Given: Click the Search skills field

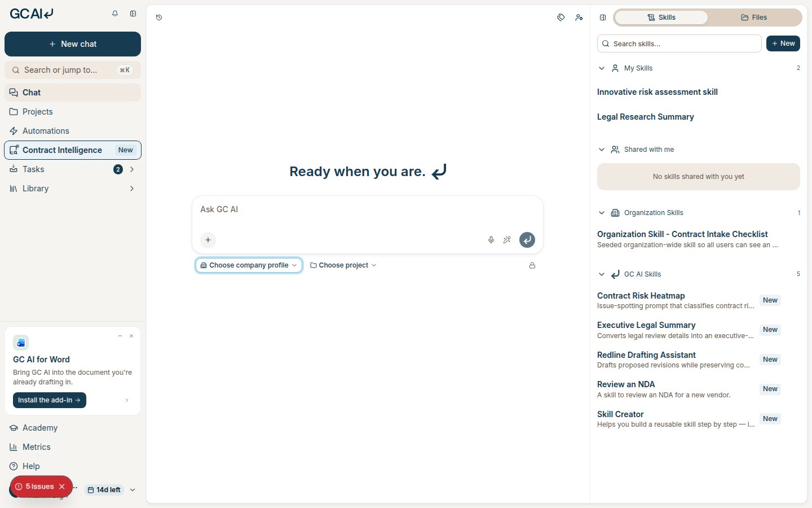Looking at the screenshot, I should 679,43.
